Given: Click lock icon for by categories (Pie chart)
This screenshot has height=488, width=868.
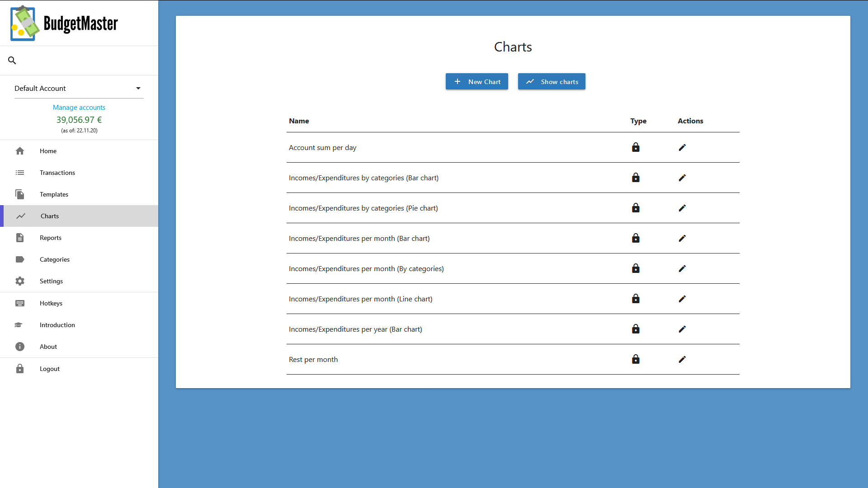Looking at the screenshot, I should (636, 208).
